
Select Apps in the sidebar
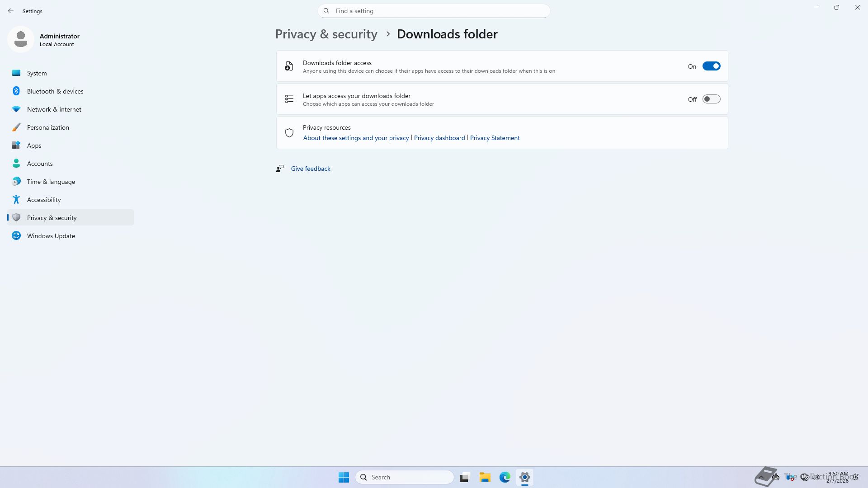tap(34, 145)
